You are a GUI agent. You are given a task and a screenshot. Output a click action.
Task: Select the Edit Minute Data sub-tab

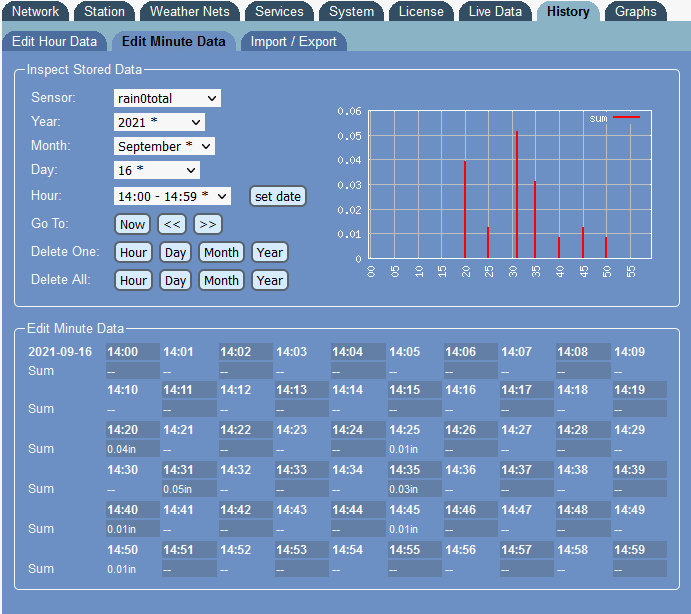click(x=174, y=41)
